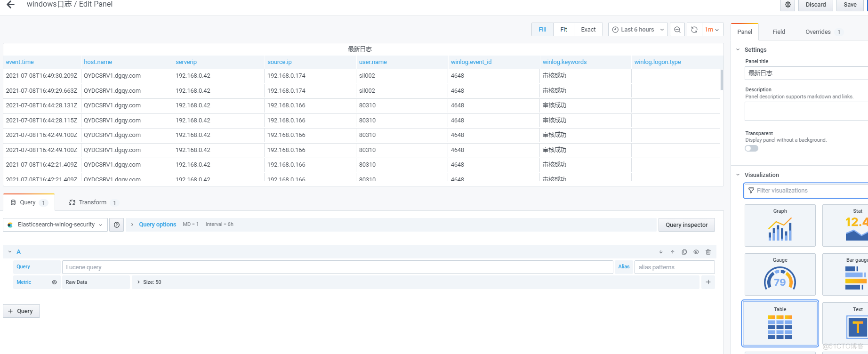Select the Stat visualization

pos(845,225)
